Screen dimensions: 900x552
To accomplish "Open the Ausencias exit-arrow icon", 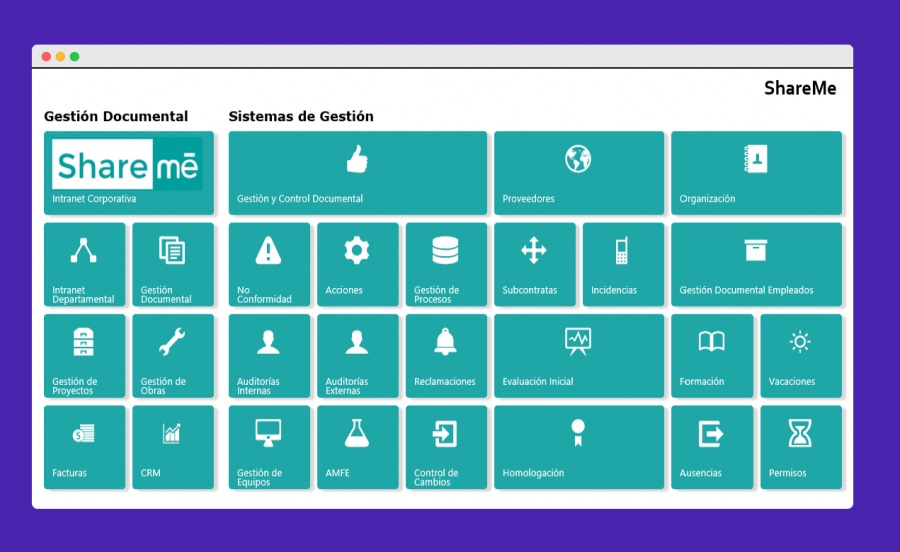I will click(711, 434).
